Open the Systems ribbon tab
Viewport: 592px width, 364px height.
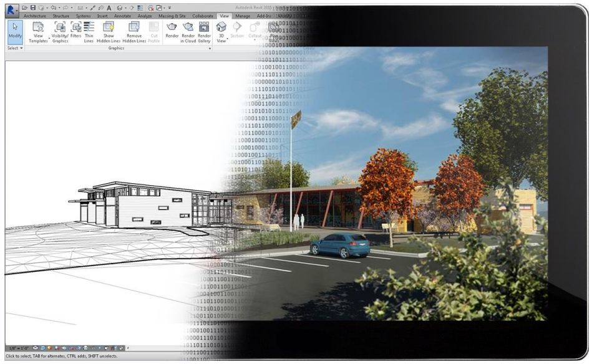click(x=83, y=16)
